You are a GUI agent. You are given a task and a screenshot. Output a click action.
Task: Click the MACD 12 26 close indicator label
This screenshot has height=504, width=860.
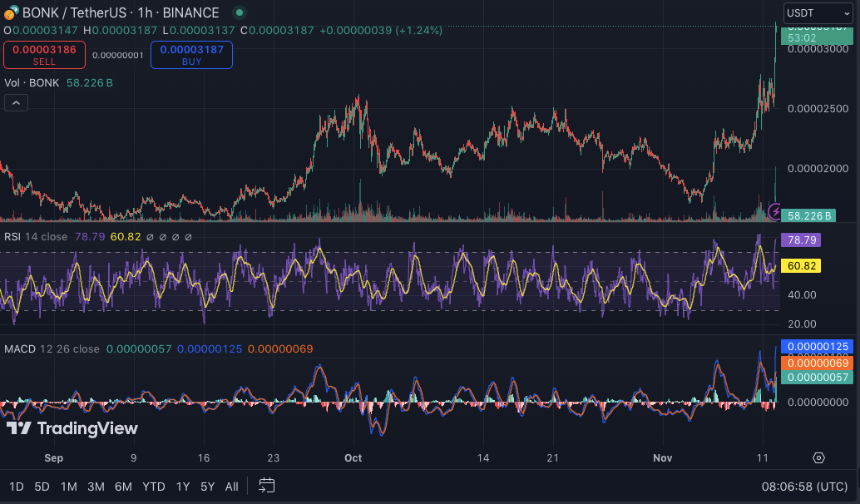[52, 348]
